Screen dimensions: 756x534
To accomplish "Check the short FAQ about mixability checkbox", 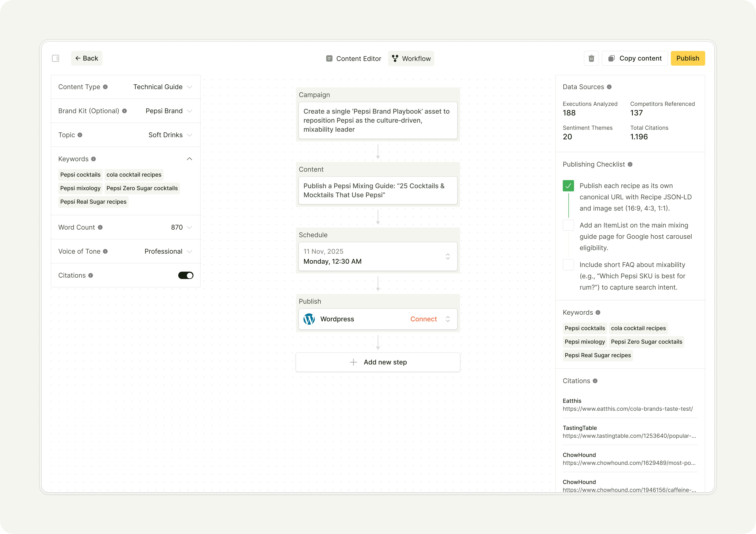I will tap(568, 265).
